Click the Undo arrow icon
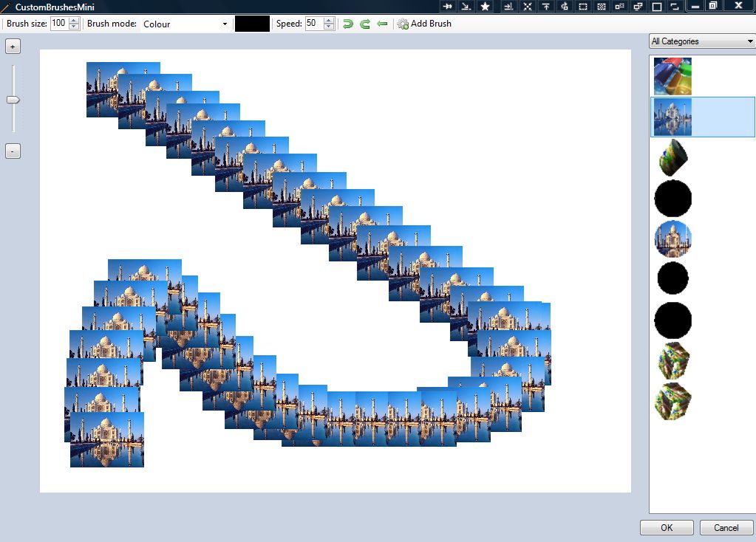 (x=347, y=24)
